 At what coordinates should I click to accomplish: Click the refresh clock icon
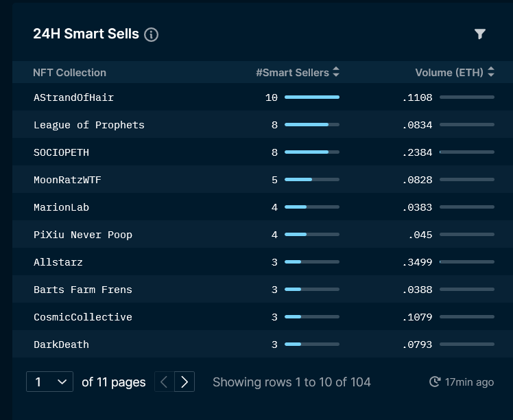tap(435, 382)
